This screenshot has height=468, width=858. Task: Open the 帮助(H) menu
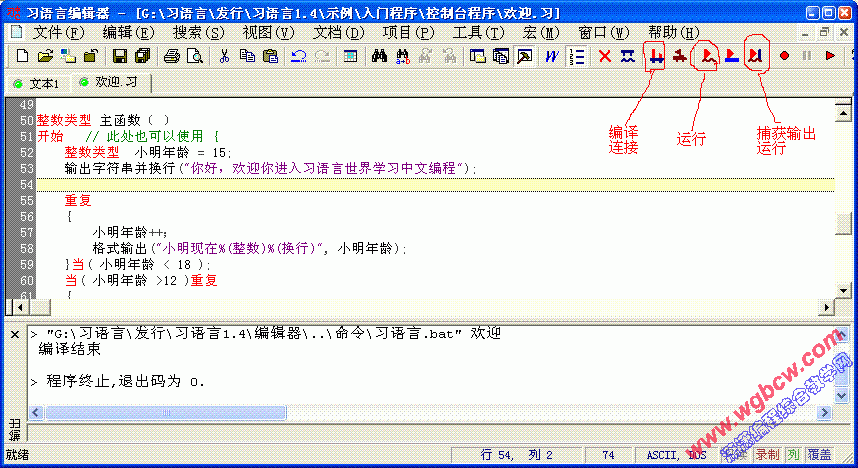[674, 33]
